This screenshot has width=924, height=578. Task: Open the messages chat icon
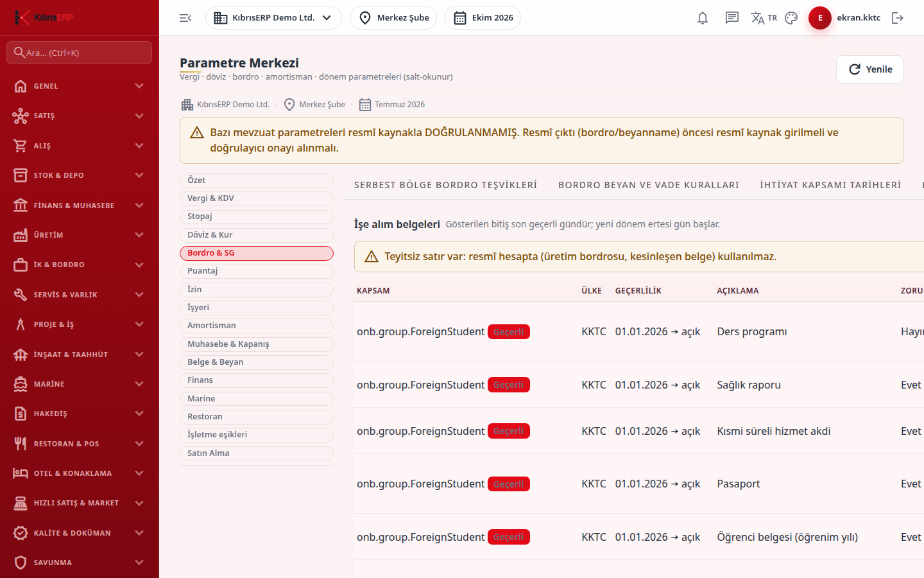[732, 18]
